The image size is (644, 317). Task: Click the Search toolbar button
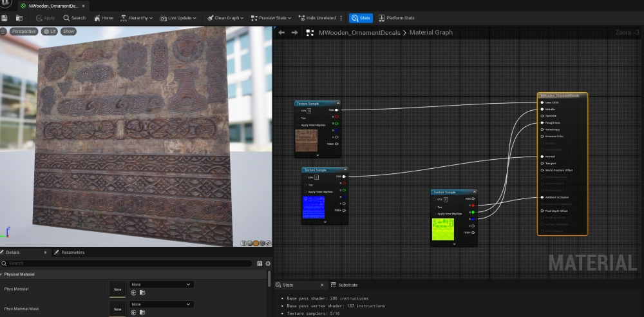tap(74, 18)
